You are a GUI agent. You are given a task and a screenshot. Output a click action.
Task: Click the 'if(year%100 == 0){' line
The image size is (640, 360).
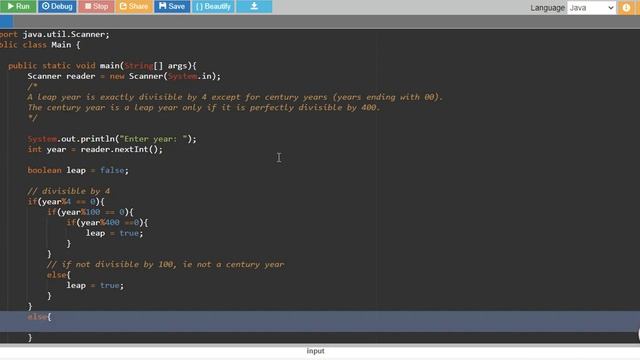click(x=90, y=212)
